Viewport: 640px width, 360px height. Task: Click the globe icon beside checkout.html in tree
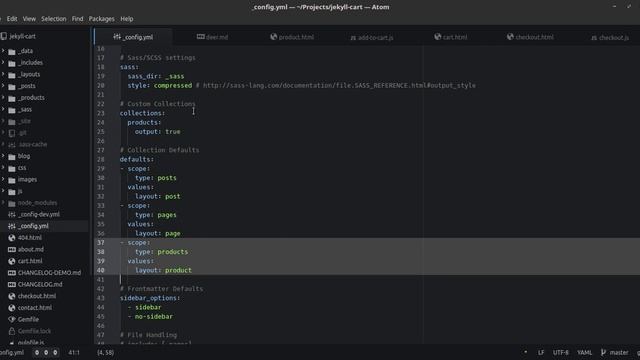tap(12, 296)
